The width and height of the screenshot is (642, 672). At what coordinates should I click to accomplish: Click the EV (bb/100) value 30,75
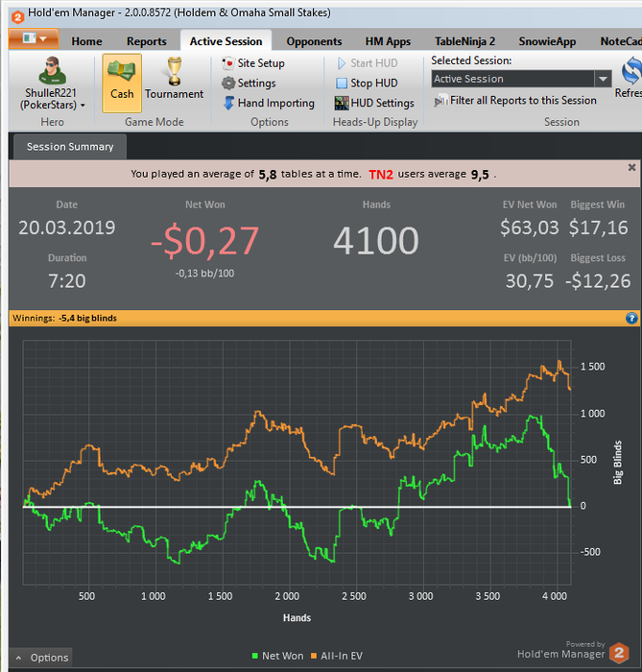[x=530, y=281]
